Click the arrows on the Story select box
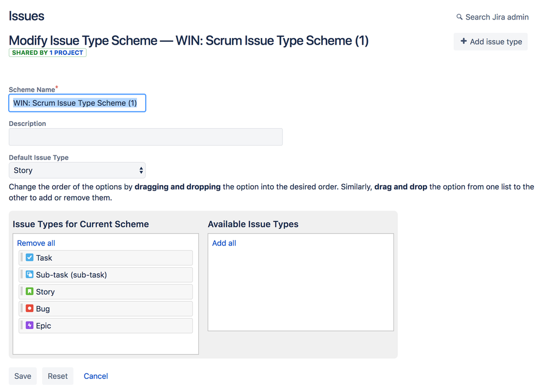 point(141,170)
